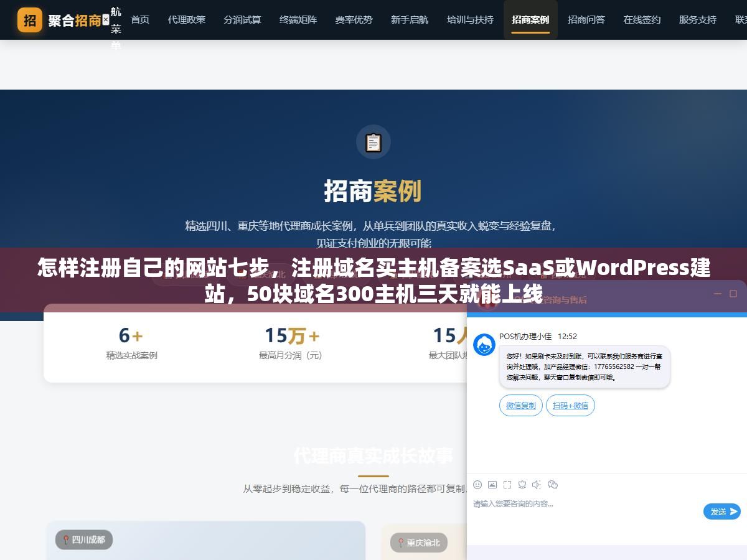Open the 招商问答 page
The height and width of the screenshot is (560, 747).
[x=586, y=20]
